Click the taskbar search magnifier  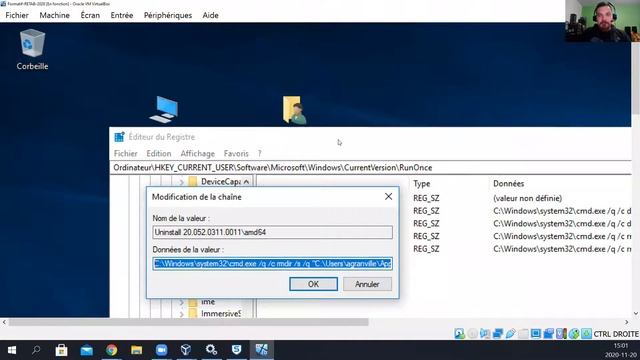36,350
